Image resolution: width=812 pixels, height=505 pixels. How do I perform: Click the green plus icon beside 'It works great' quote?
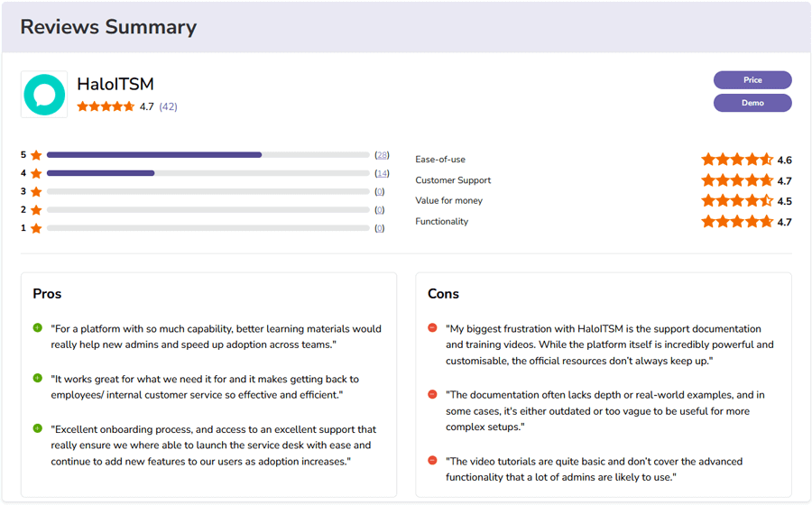37,378
